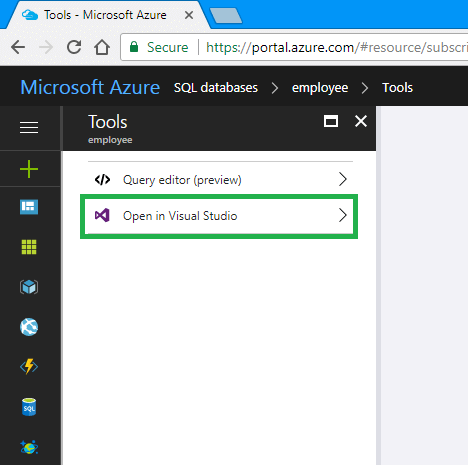
Task: Click the browser forward arrow
Action: pos(46,47)
